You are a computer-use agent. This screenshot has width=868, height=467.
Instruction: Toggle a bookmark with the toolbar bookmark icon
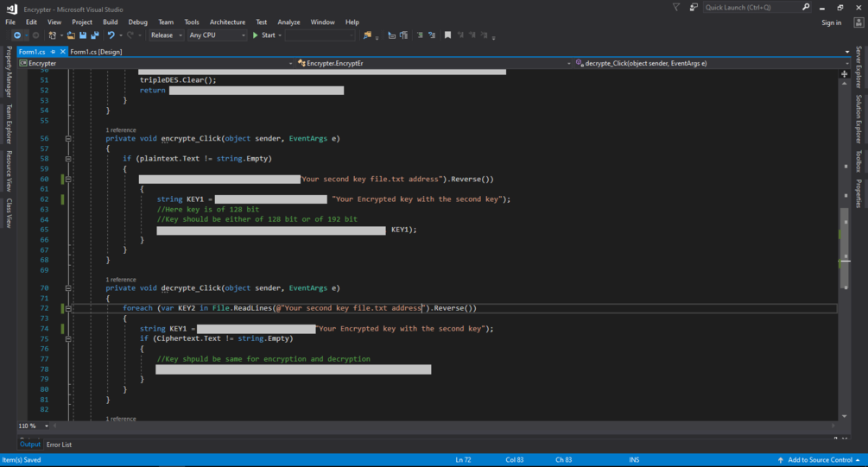coord(448,35)
